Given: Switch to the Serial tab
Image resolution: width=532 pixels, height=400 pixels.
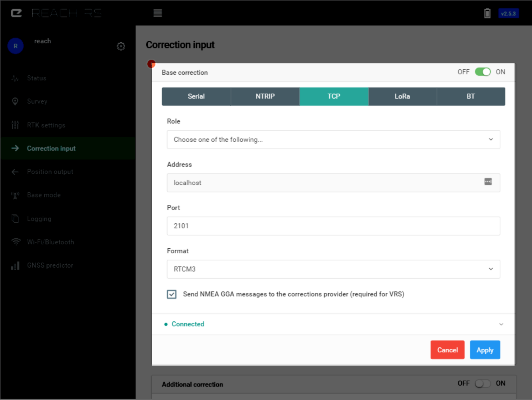Looking at the screenshot, I should pyautogui.click(x=196, y=96).
